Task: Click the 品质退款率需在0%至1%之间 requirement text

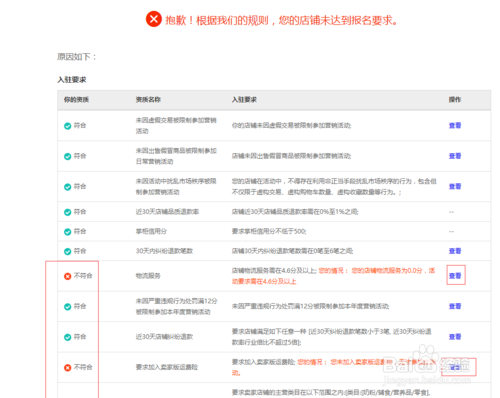Action: 295,212
